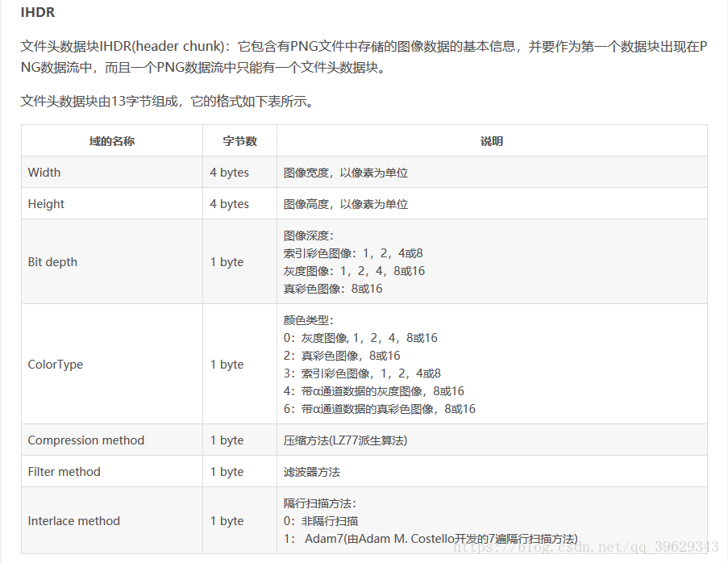
Task: Click '1 byte' in Filter method row
Action: (227, 472)
